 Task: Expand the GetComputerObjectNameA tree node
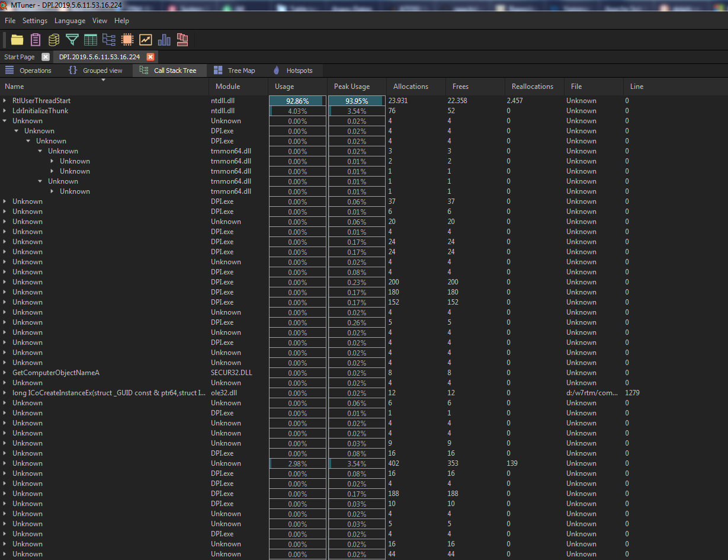coord(5,372)
